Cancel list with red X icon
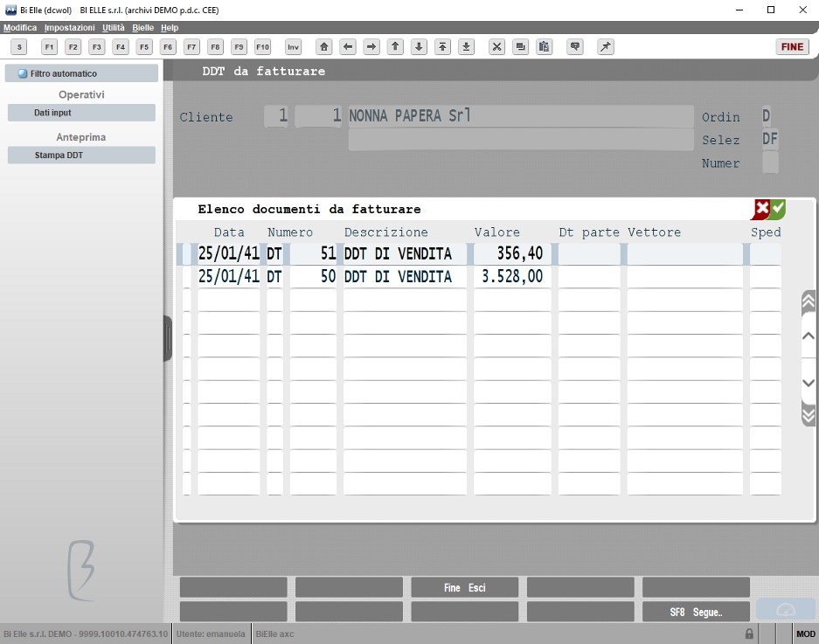Viewport: 819px width, 644px height. tap(761, 209)
